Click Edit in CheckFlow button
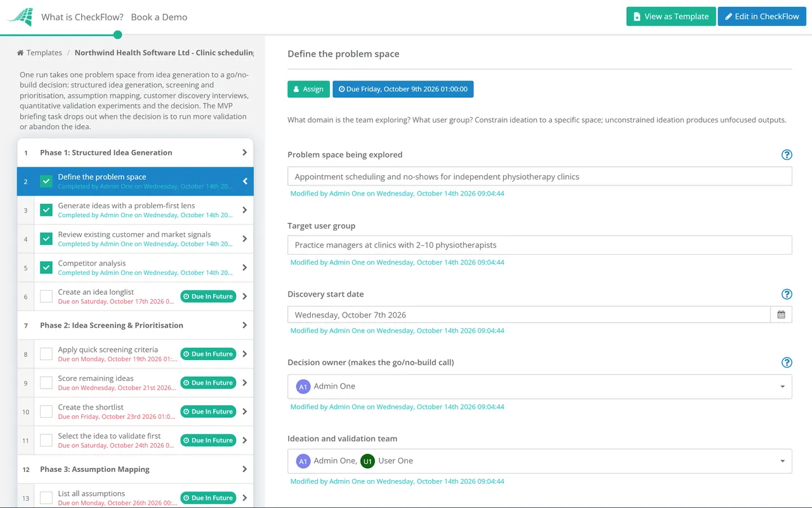Viewport: 812px width, 508px height. (x=762, y=17)
